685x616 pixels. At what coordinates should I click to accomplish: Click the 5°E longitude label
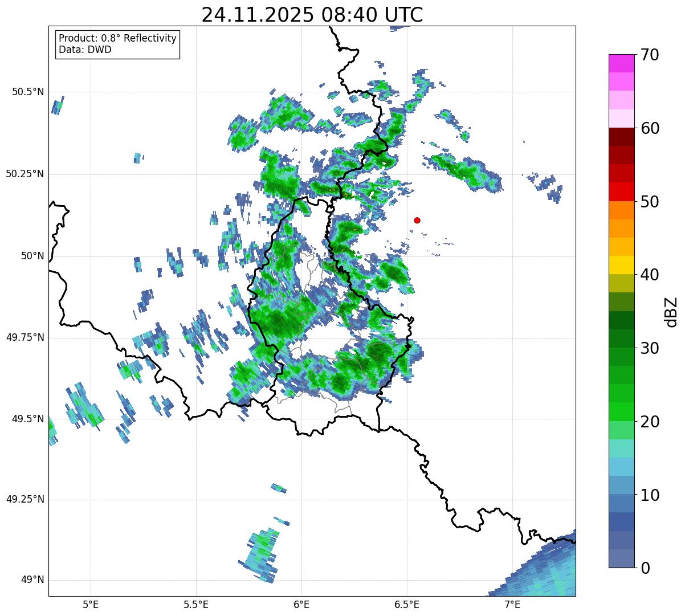(x=91, y=604)
